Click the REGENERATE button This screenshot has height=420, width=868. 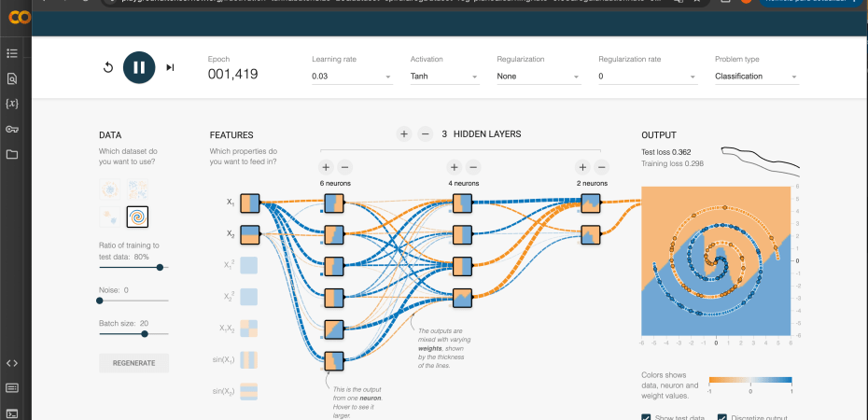tap(133, 362)
